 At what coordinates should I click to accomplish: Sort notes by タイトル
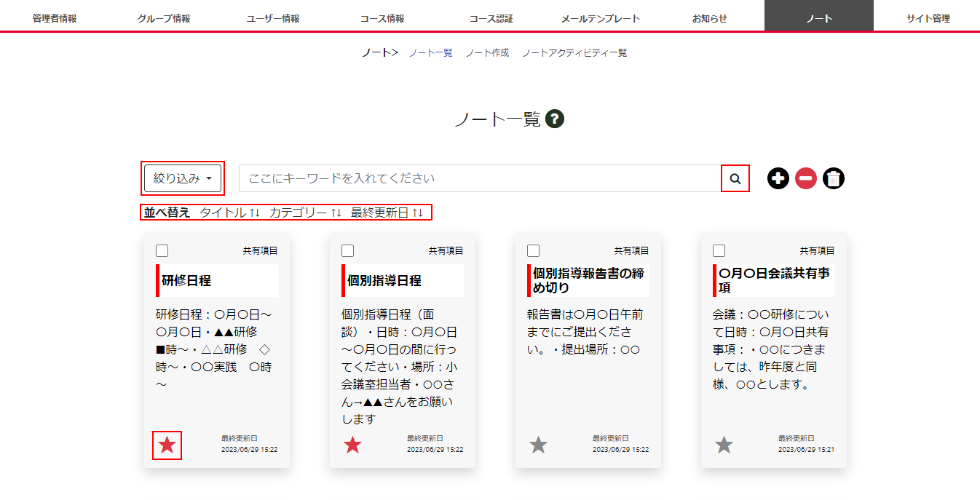230,213
